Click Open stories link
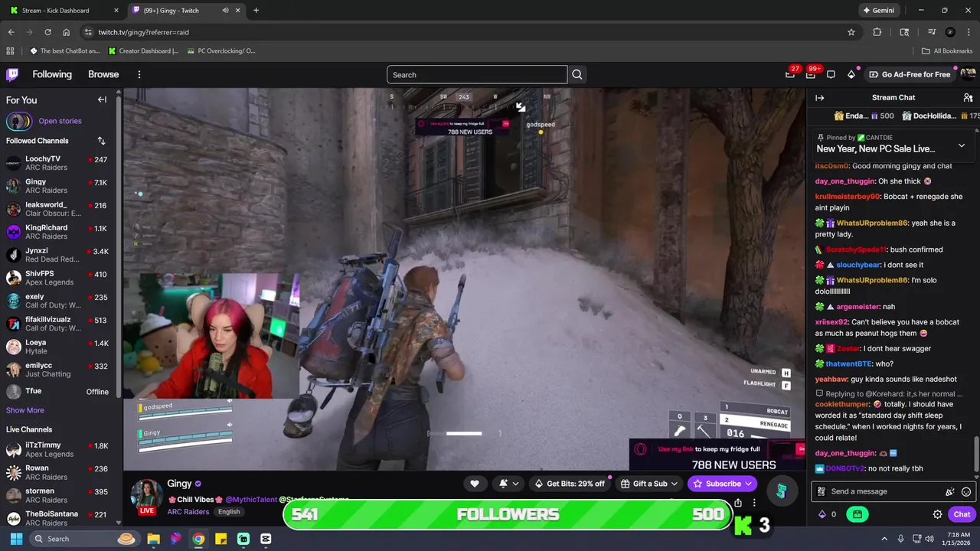The height and width of the screenshot is (551, 980). 60,121
